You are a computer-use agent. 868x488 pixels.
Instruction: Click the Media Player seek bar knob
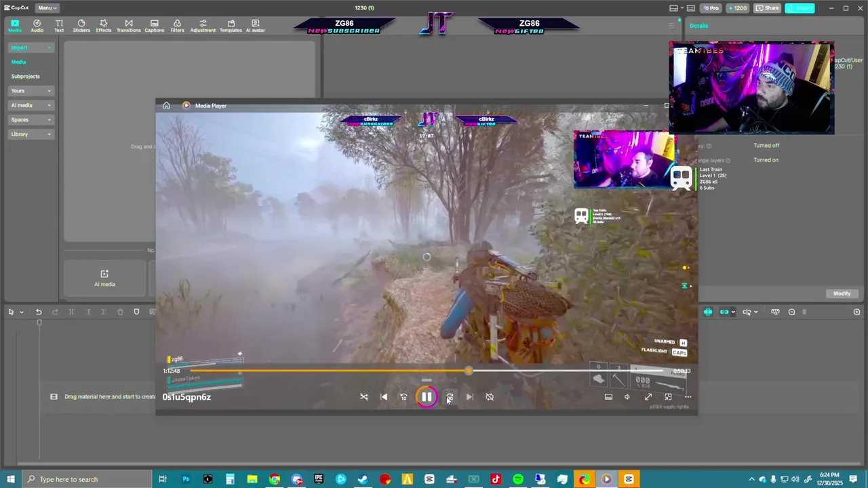pyautogui.click(x=469, y=371)
